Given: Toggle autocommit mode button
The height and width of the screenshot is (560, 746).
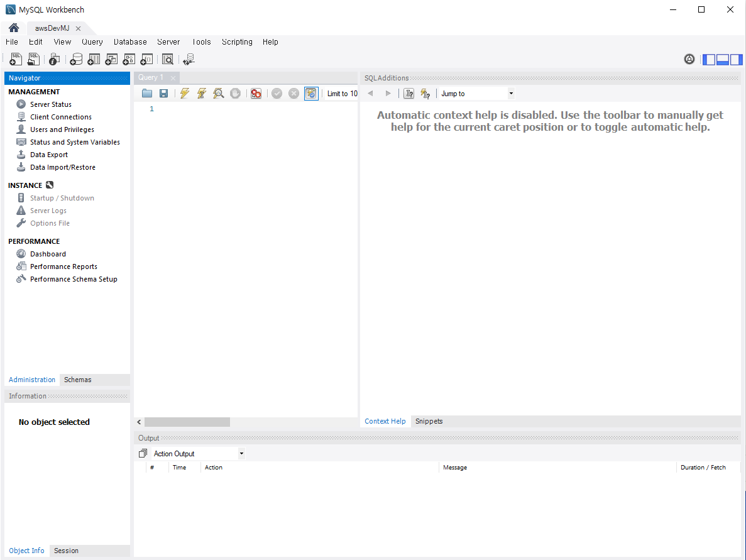Looking at the screenshot, I should [x=310, y=93].
